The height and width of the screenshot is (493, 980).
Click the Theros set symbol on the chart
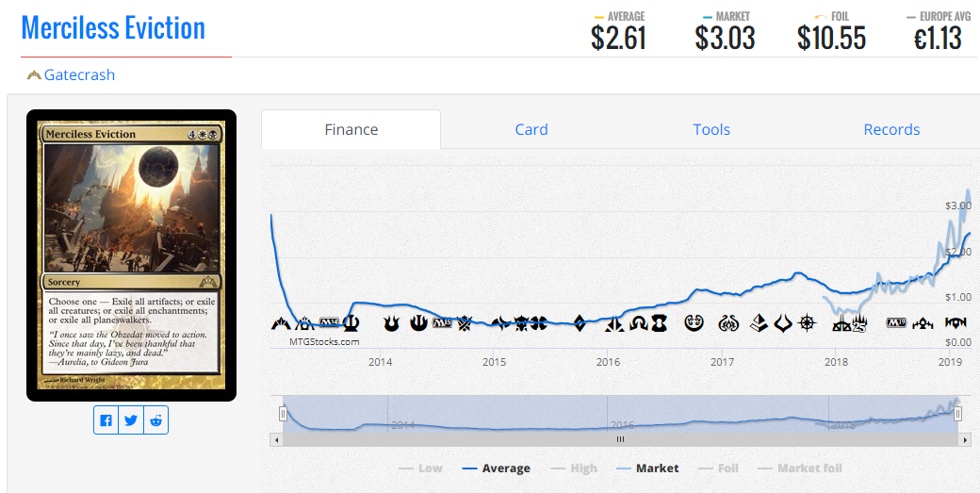click(x=351, y=323)
